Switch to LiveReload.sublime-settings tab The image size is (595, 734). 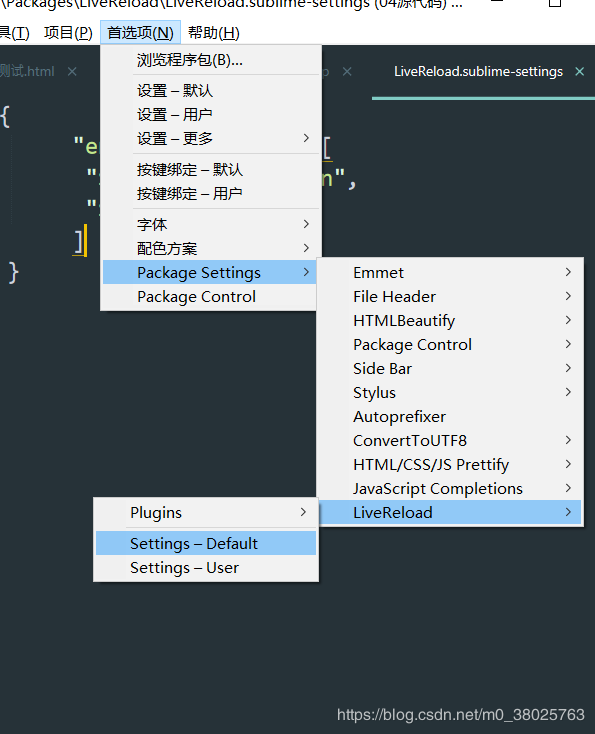[478, 71]
